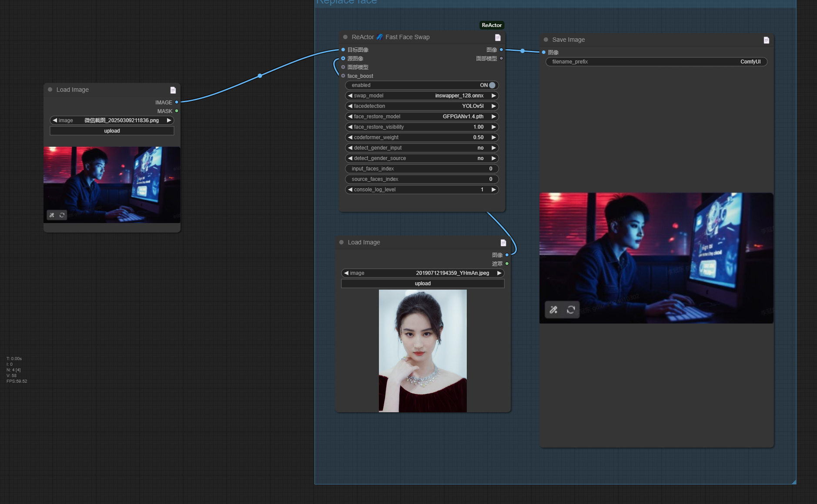This screenshot has height=504, width=817.
Task: Open the mask editor on the first Load Image preview
Action: (x=52, y=215)
